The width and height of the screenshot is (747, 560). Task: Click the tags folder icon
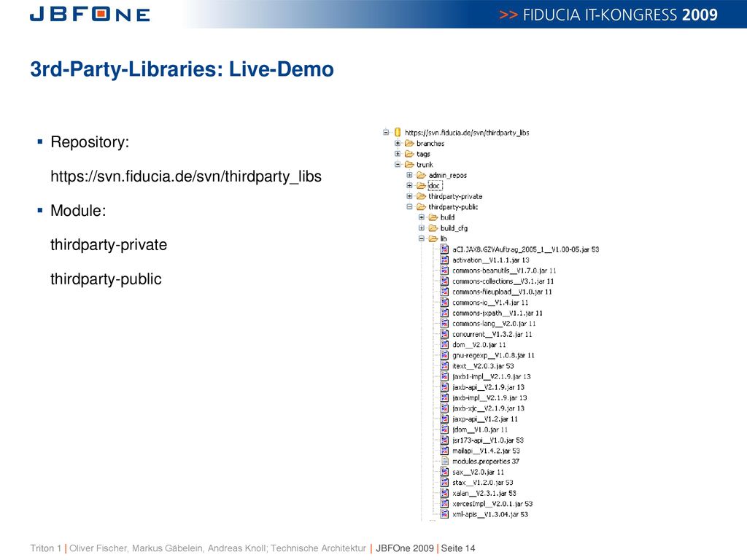coord(409,154)
